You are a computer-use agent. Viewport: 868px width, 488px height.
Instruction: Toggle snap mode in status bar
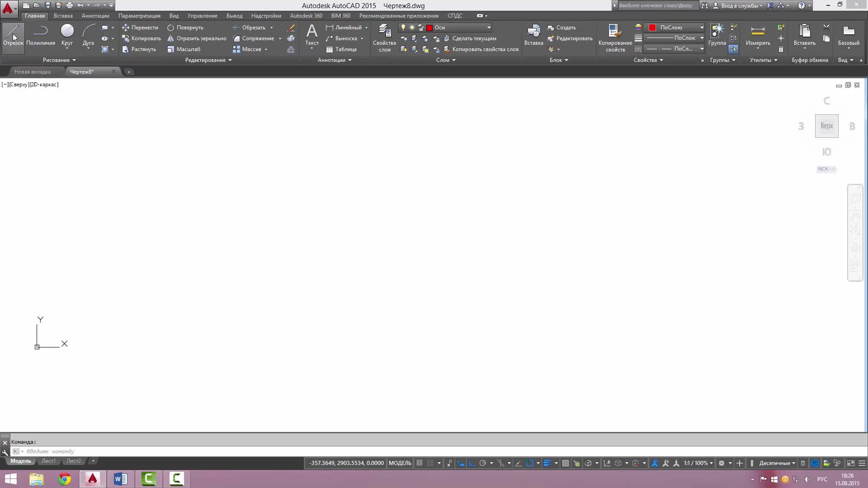click(x=430, y=463)
